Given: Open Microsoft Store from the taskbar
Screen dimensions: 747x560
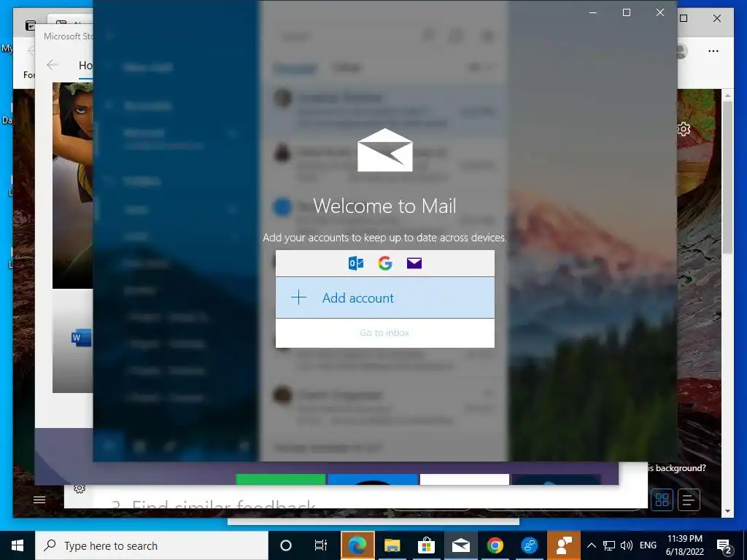Looking at the screenshot, I should [426, 545].
